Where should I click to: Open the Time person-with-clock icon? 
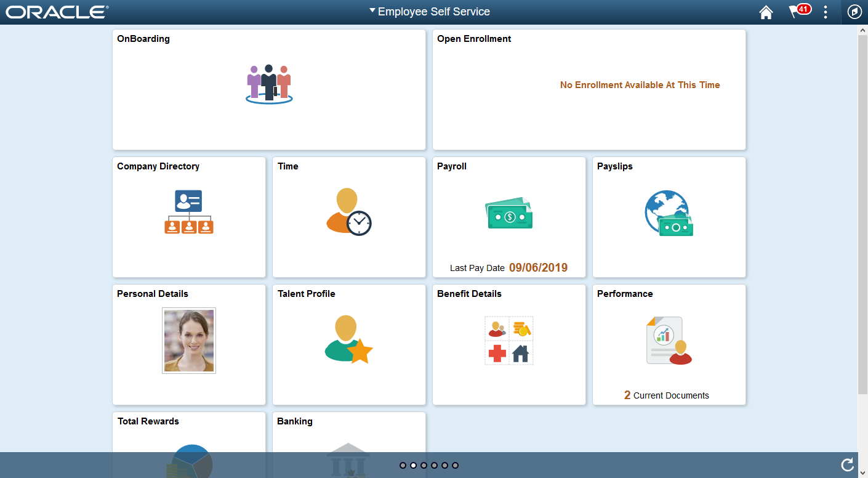click(x=349, y=212)
